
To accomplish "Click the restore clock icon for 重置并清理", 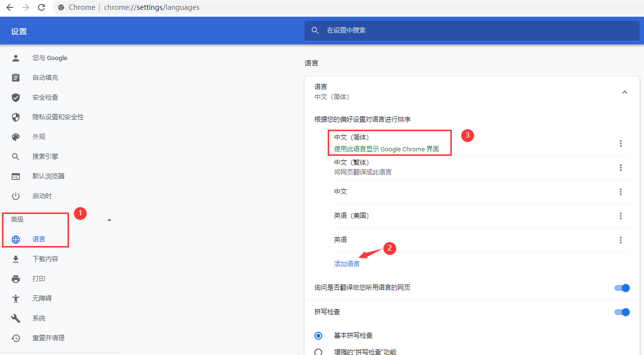I will [16, 338].
